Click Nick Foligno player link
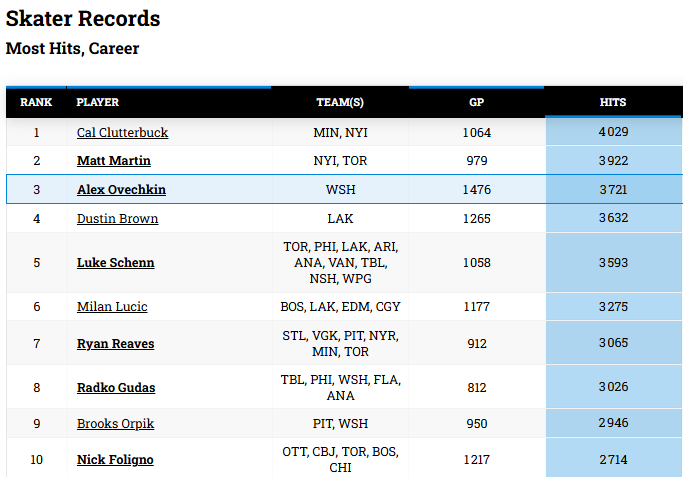The image size is (683, 477). tap(115, 460)
